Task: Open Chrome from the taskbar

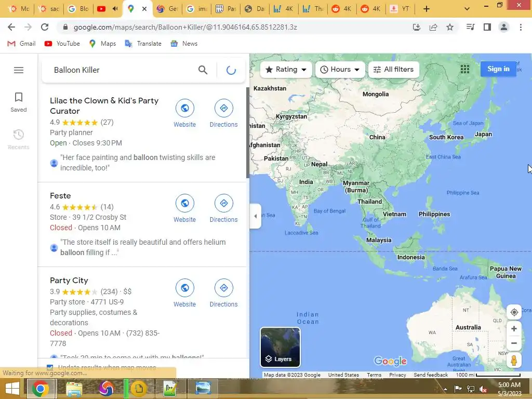Action: [x=40, y=389]
